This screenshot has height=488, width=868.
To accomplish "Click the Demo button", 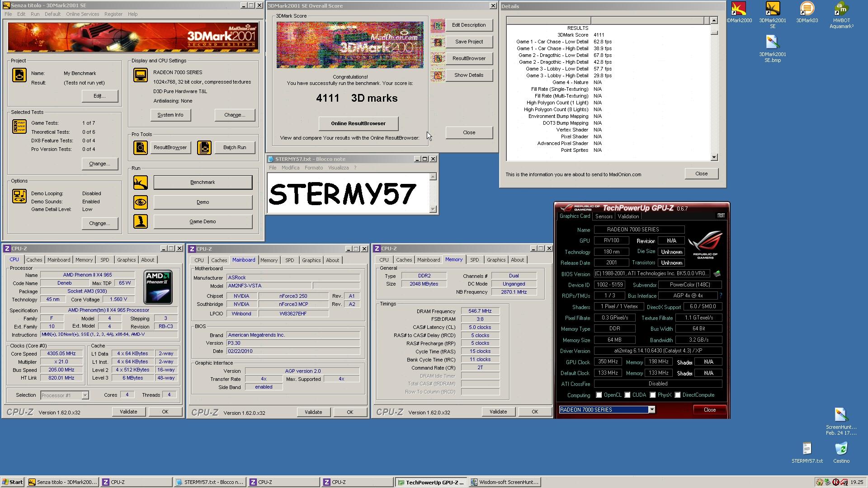I will (x=203, y=202).
